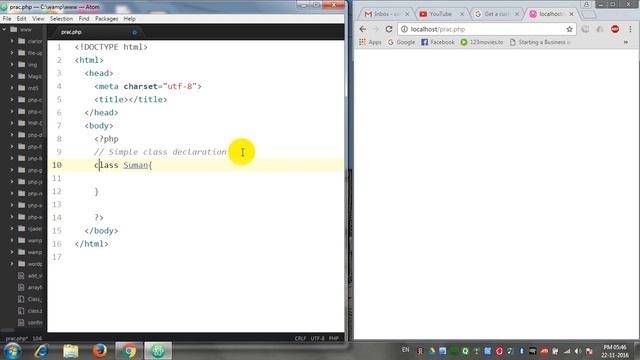
Task: Click the Simple class declaration comment
Action: [160, 152]
